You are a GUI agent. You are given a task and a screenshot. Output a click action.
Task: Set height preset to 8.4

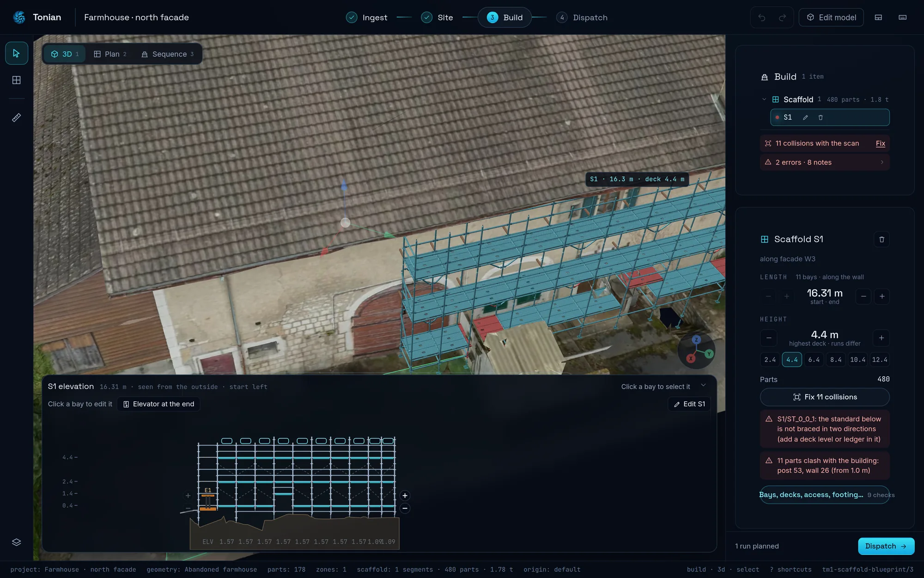[836, 360]
